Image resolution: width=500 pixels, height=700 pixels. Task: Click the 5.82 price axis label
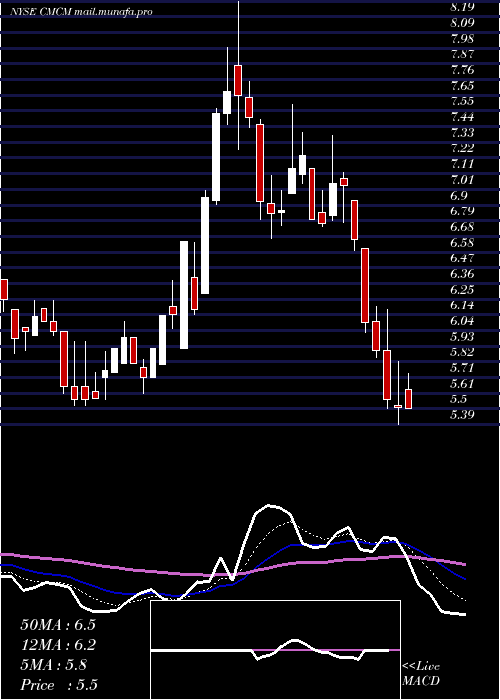pos(462,352)
